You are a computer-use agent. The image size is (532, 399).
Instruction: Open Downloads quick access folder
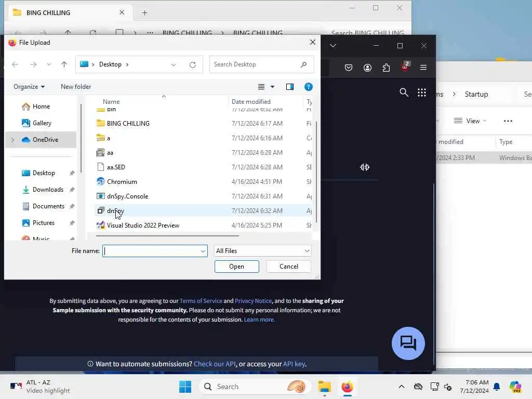point(48,190)
